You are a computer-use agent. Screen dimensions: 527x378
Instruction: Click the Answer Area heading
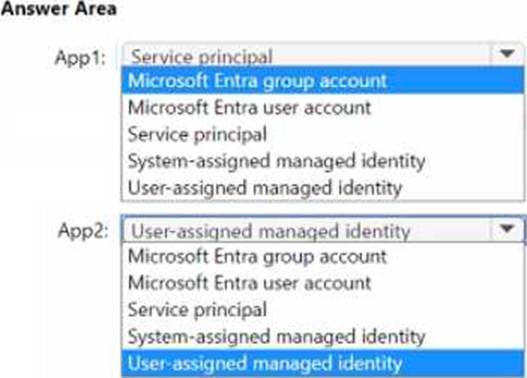click(59, 8)
